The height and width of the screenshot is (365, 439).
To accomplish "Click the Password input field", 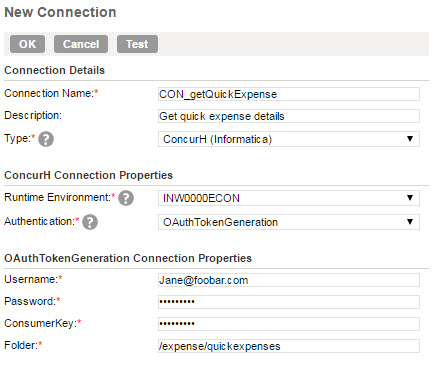I will point(289,302).
